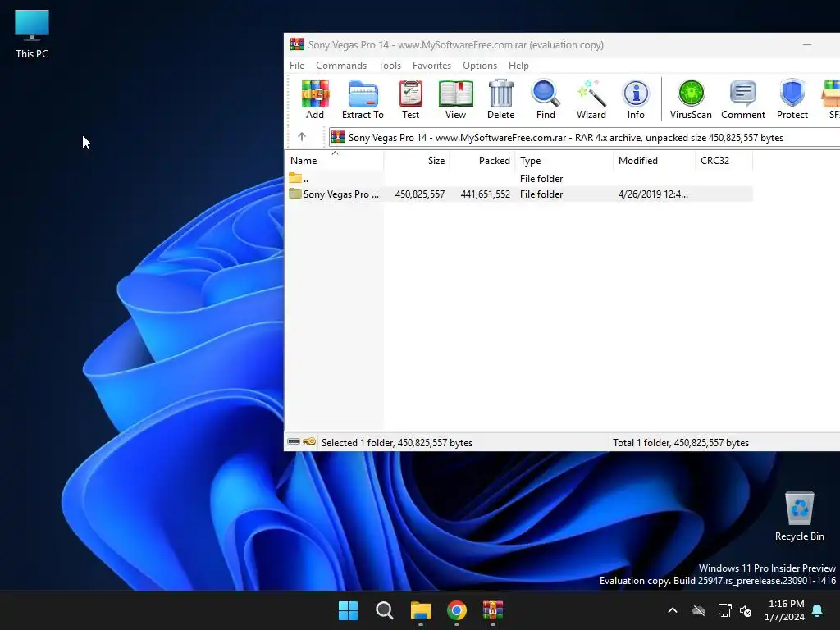Click the WinRAR title bar app icon
Viewport: 840px width, 630px height.
[296, 44]
